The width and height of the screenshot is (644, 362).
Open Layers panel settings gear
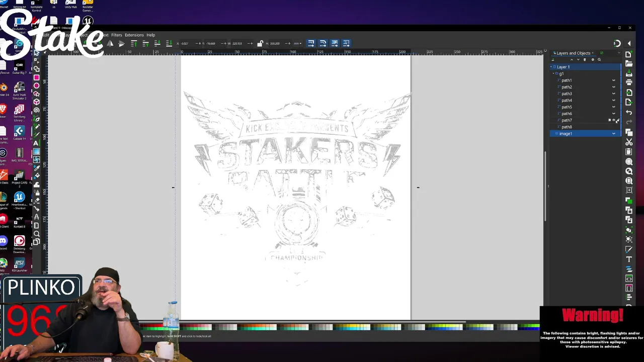(593, 60)
